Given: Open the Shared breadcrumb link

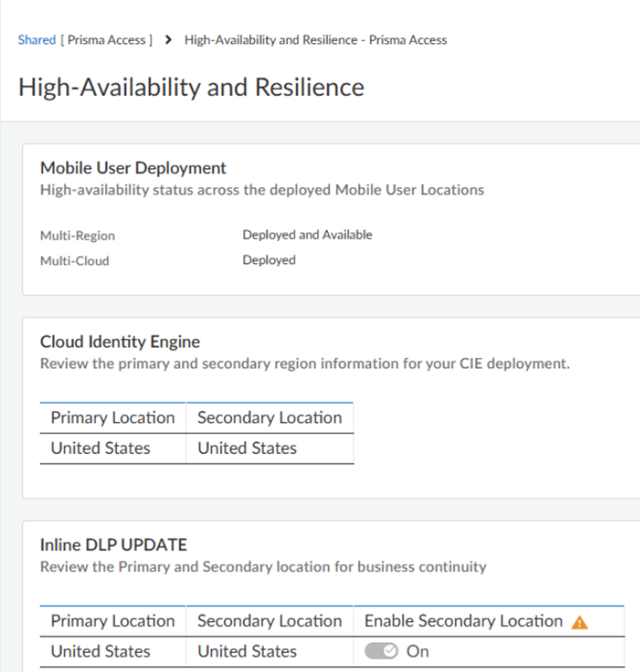Looking at the screenshot, I should tap(37, 39).
